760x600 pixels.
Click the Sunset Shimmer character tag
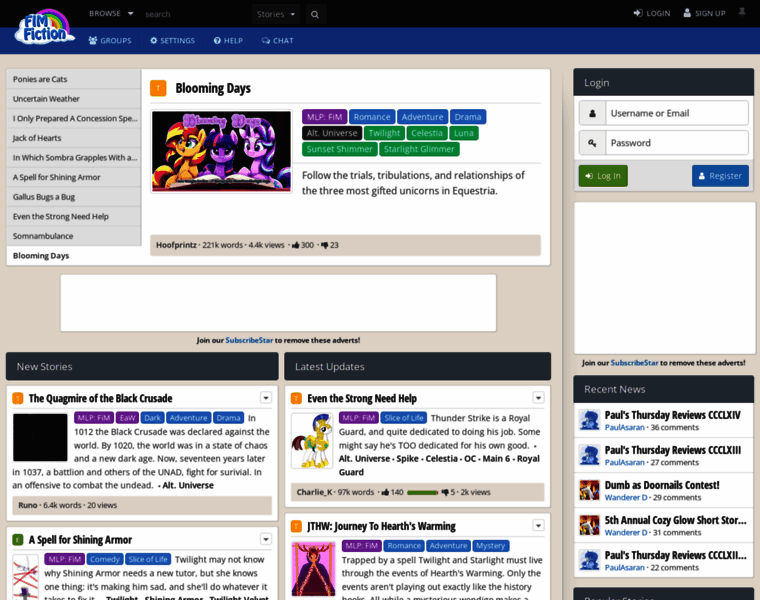[339, 149]
